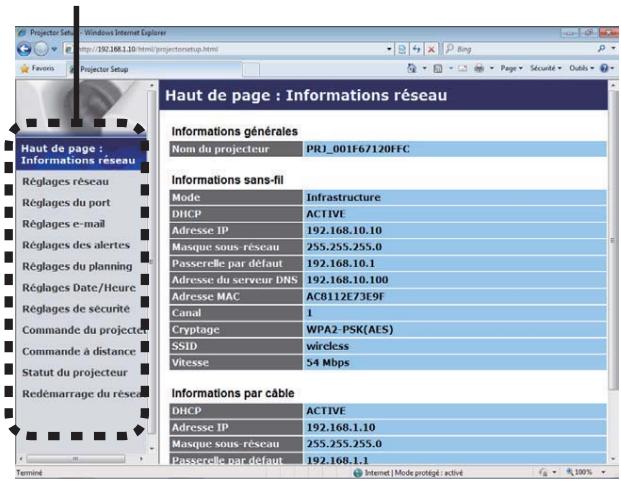Screen dimensions: 621x482
Task: Click Vitesse value 54 Mbps
Action: pyautogui.click(x=328, y=363)
